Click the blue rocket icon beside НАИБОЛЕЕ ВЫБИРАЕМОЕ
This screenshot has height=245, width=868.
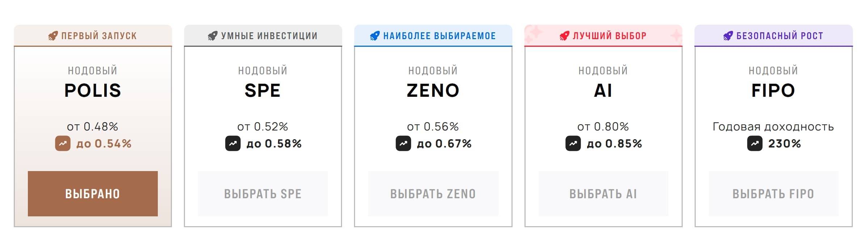[x=375, y=36]
